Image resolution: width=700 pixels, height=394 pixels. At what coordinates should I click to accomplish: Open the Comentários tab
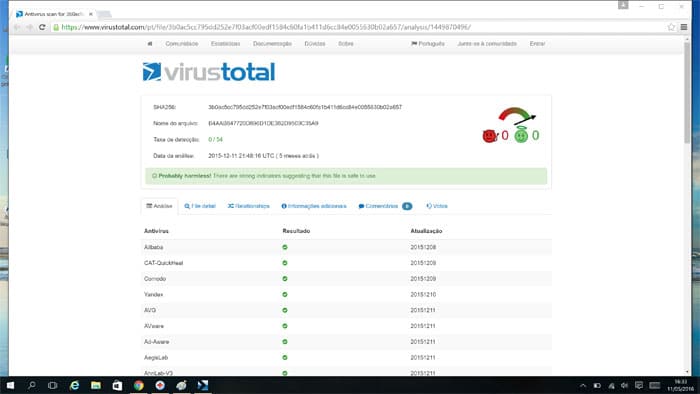coord(385,206)
